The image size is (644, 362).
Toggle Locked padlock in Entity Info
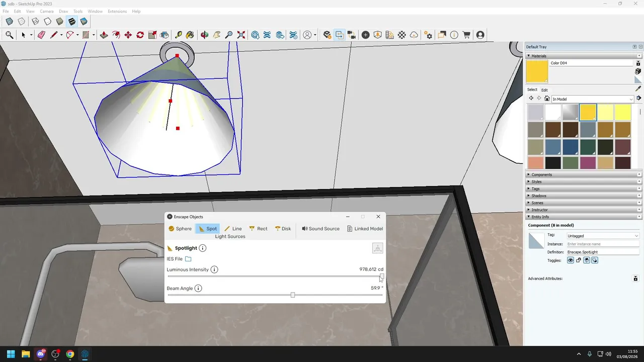(579, 260)
